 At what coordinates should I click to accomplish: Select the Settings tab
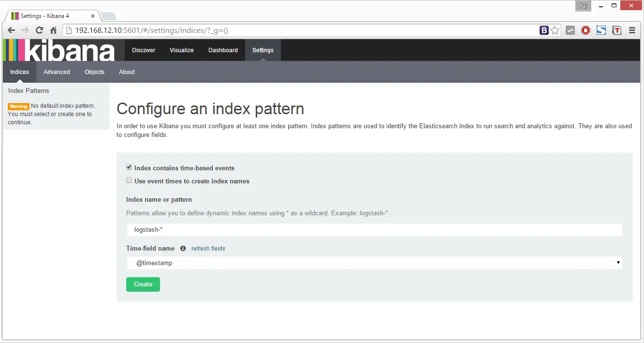click(x=263, y=50)
